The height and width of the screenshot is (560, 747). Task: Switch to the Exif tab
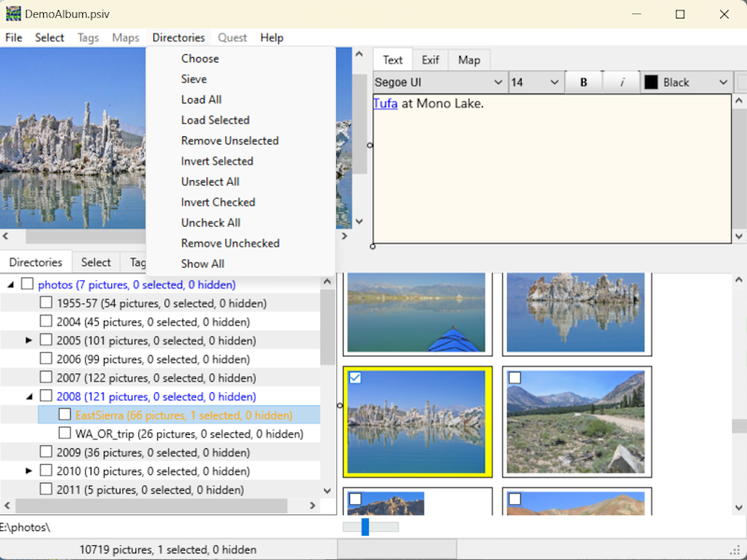click(430, 59)
